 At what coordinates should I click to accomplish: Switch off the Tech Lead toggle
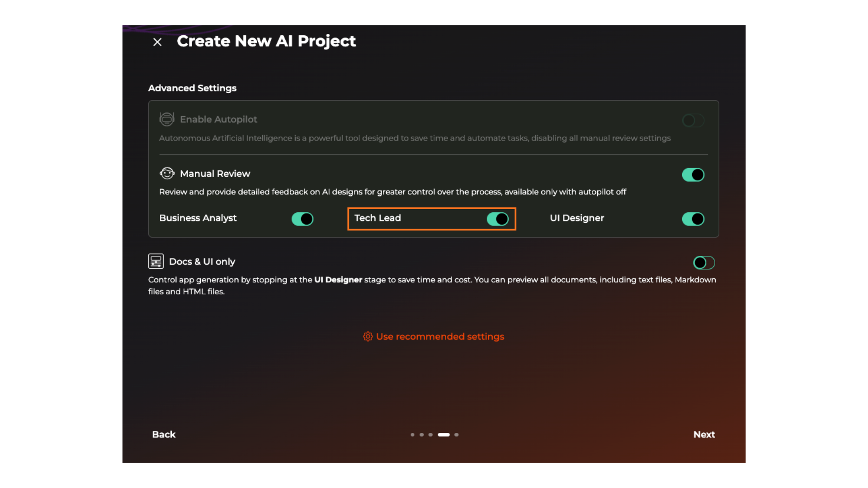click(x=497, y=219)
